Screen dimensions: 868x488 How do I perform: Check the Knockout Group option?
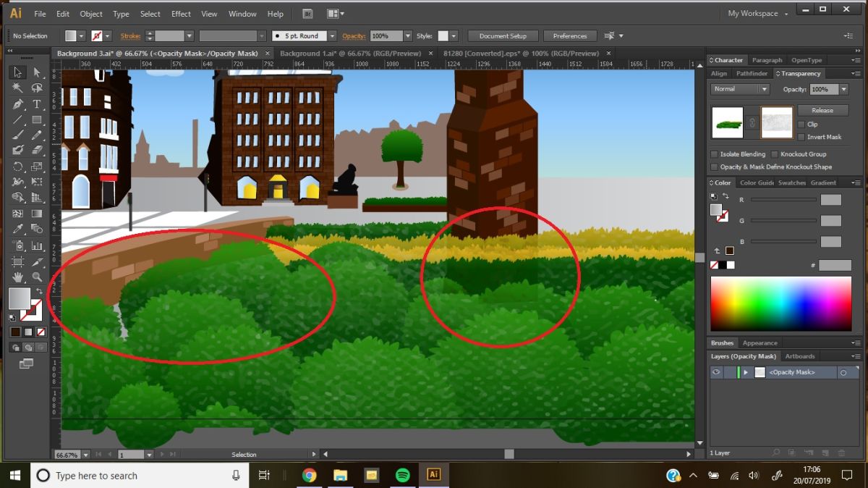(775, 154)
